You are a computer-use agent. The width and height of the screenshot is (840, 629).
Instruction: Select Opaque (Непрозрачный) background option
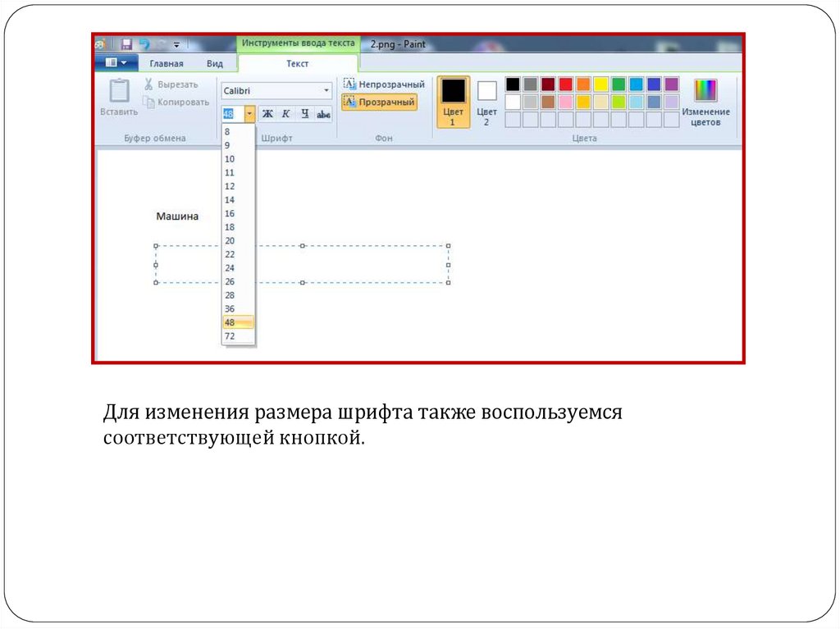coord(384,84)
